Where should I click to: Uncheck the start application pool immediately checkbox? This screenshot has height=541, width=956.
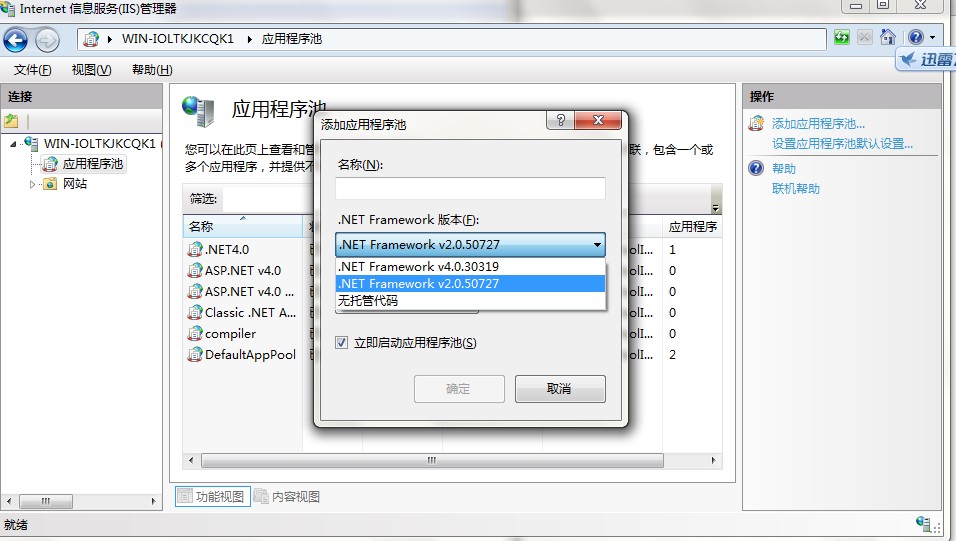(x=341, y=343)
